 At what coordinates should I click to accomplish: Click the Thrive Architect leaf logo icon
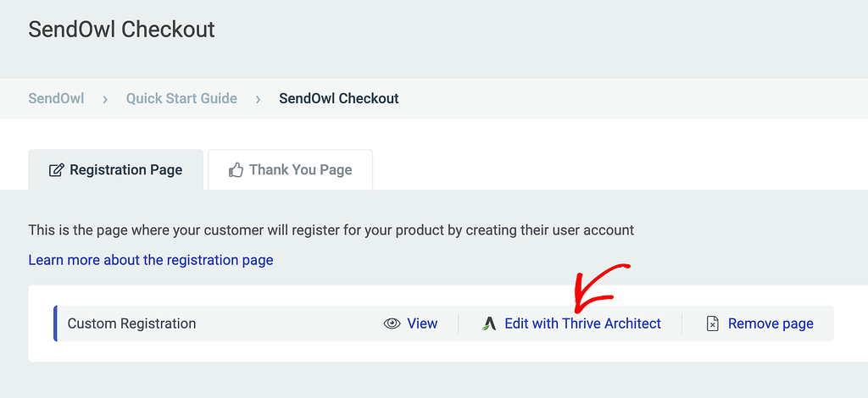(x=489, y=323)
